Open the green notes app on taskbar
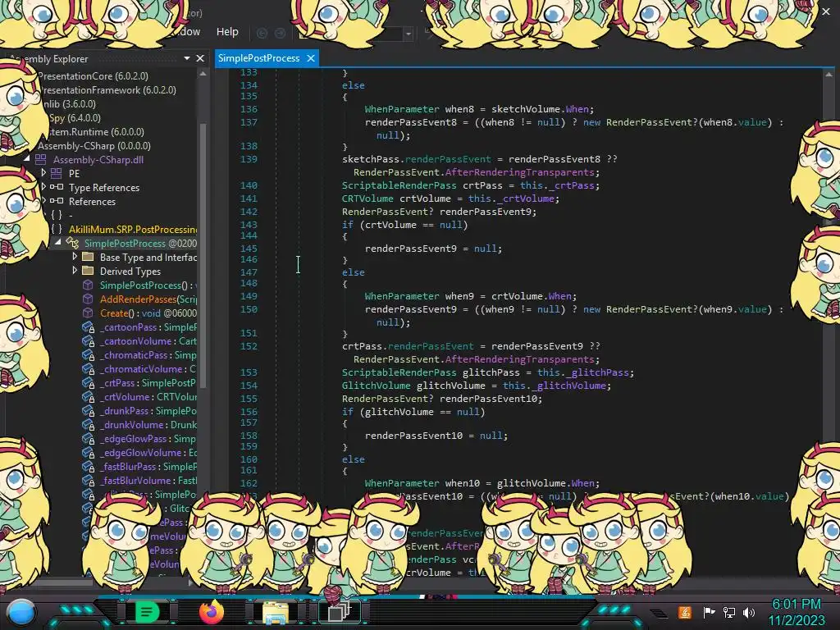The height and width of the screenshot is (630, 840). tap(147, 612)
